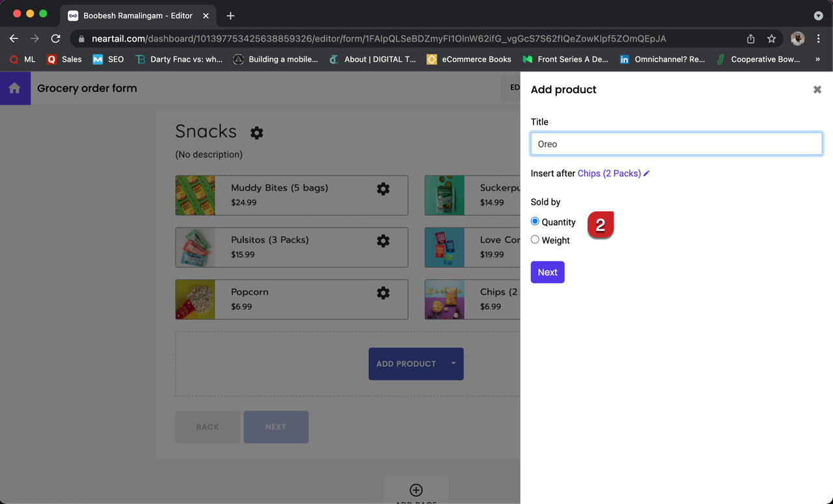This screenshot has height=504, width=833.
Task: Click the add page plus icon
Action: (416, 490)
